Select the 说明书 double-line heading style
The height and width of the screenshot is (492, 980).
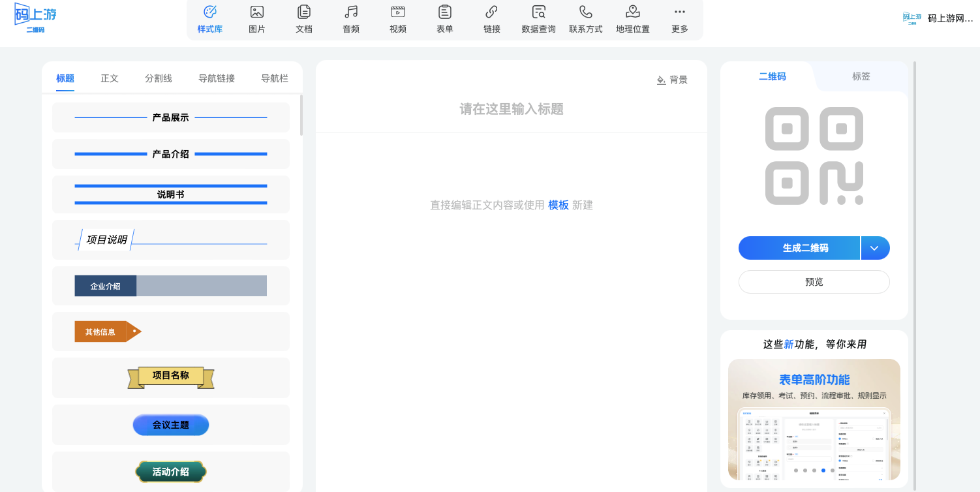point(171,194)
